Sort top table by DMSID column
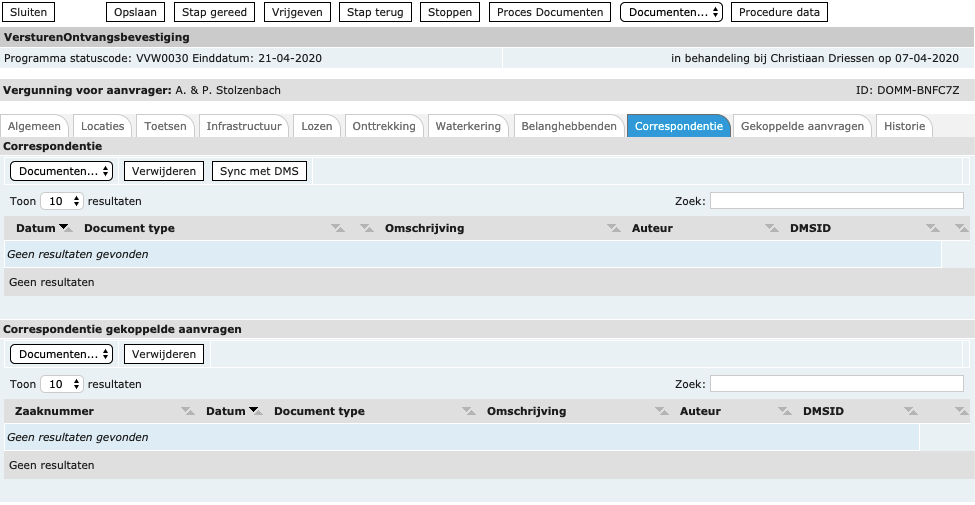The image size is (975, 505). [x=810, y=228]
